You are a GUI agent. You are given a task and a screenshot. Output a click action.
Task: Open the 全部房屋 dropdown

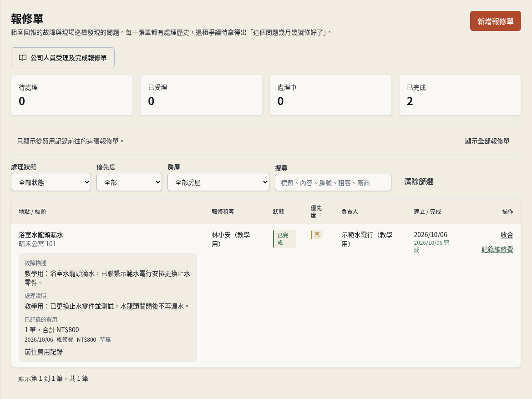click(x=218, y=182)
